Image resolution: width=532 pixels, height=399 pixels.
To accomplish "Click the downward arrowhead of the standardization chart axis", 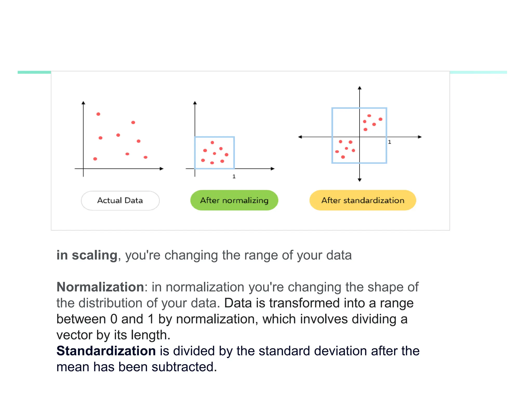I will [360, 180].
